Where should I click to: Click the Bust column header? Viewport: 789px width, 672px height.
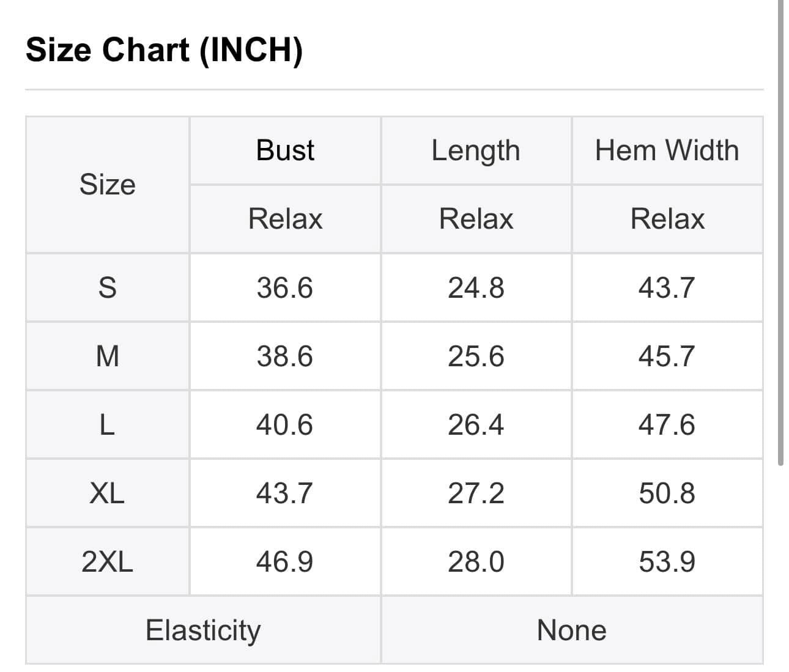[285, 150]
